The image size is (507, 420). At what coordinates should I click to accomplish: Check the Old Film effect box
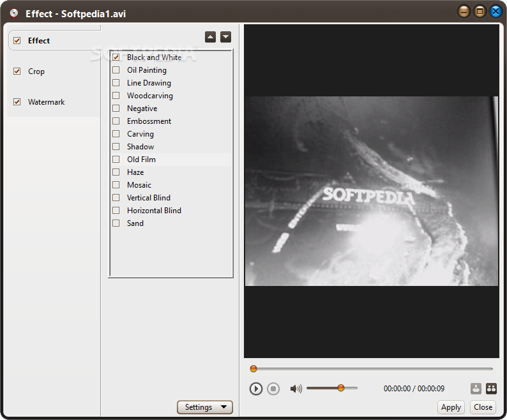pyautogui.click(x=116, y=160)
